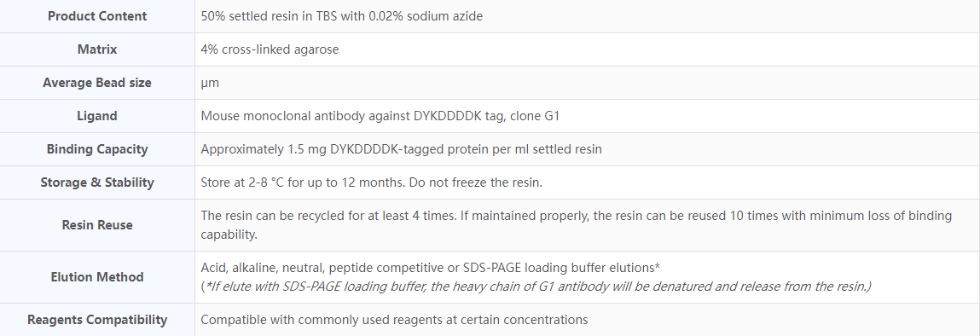980x336 pixels.
Task: Click the 4% cross-linked agarose value
Action: pyautogui.click(x=270, y=49)
